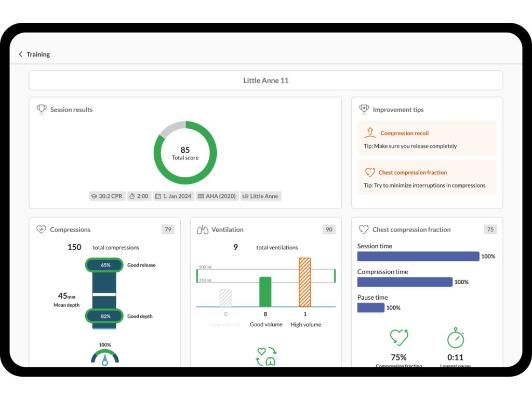Image resolution: width=532 pixels, height=399 pixels.
Task: Click the High volume label
Action: [x=305, y=324]
